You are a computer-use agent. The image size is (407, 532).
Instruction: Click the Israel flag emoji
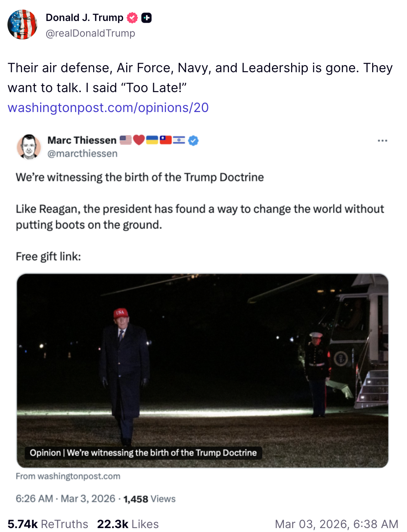tap(179, 140)
